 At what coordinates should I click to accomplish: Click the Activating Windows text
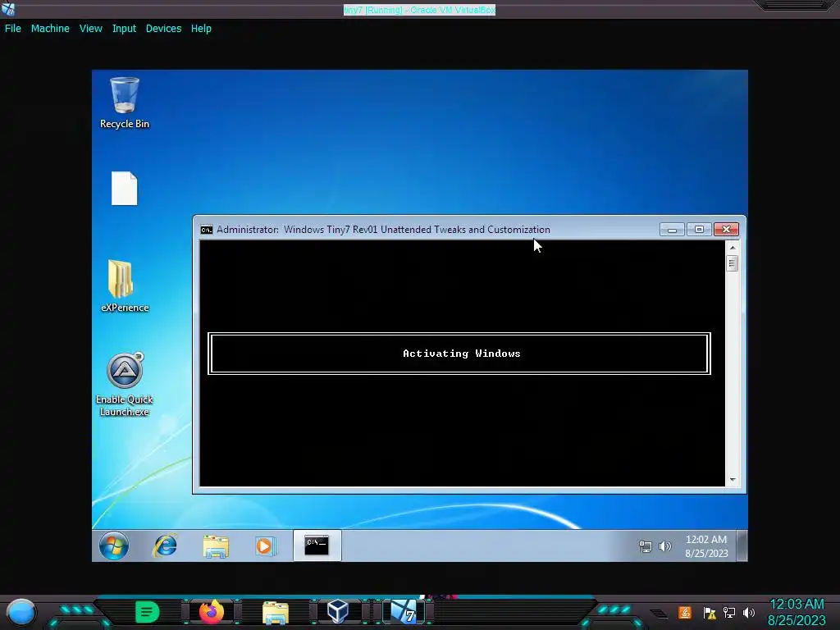click(x=461, y=354)
